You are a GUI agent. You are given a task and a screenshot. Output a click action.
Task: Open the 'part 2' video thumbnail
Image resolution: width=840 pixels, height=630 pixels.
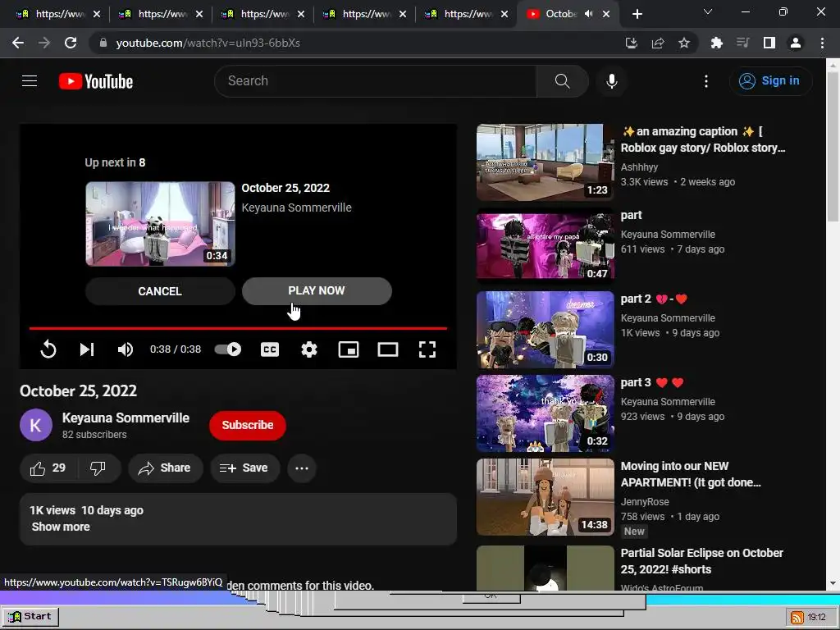(x=546, y=330)
